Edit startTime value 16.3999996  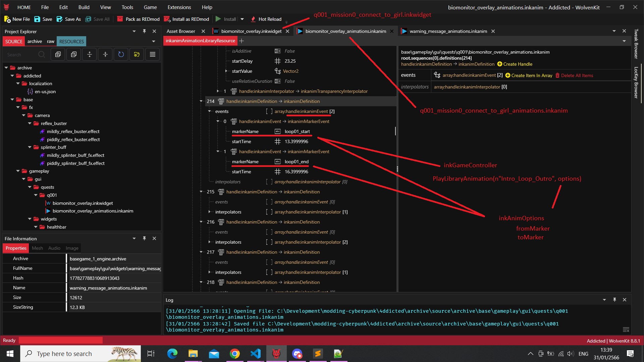[x=297, y=172]
